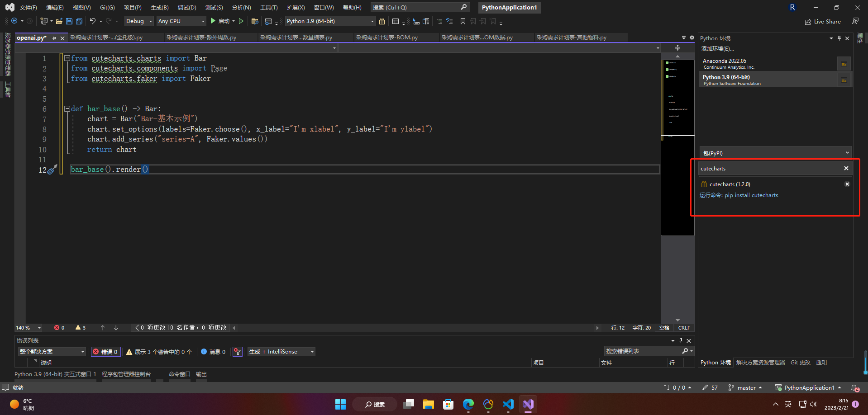Click the comment selected lines icon

click(439, 21)
